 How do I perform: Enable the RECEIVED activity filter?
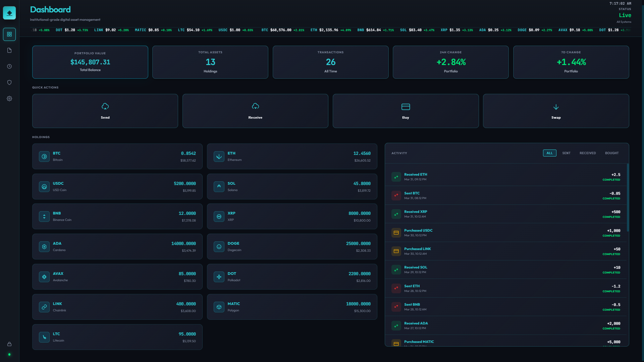click(x=588, y=153)
